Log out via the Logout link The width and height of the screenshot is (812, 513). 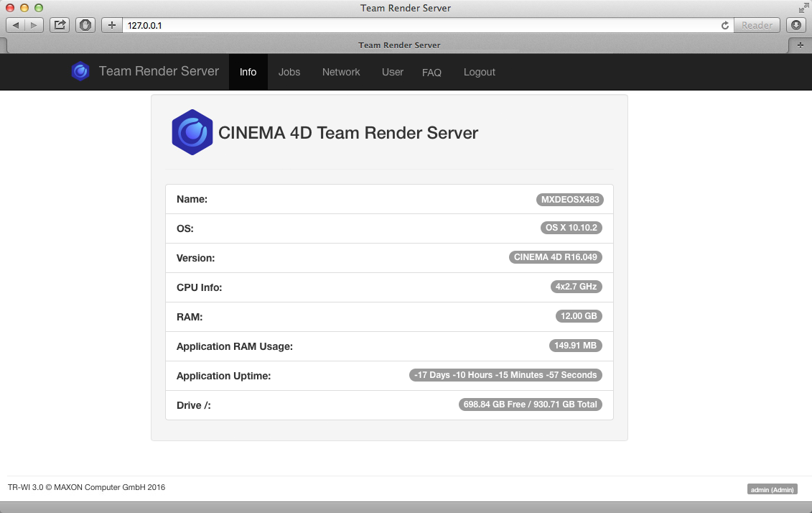(479, 72)
